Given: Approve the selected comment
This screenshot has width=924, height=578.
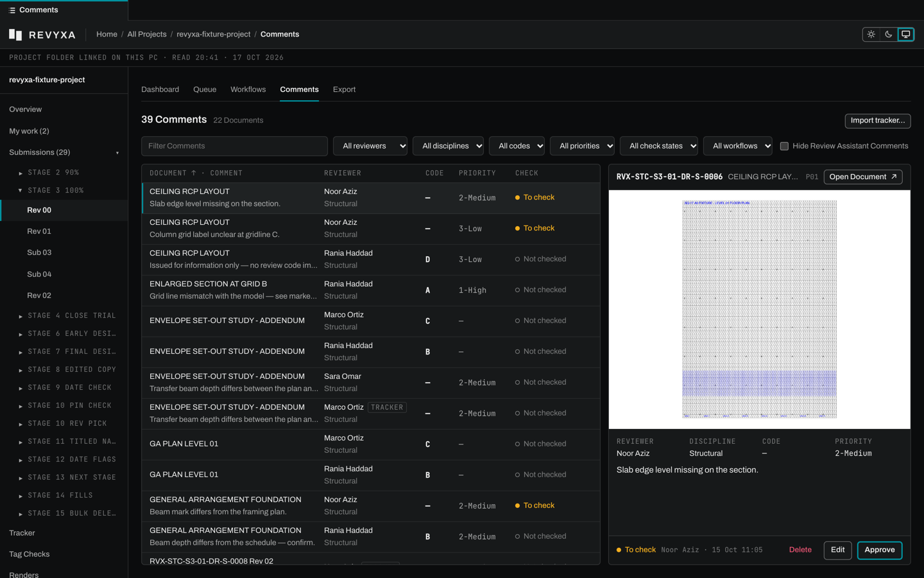Looking at the screenshot, I should click(x=880, y=550).
